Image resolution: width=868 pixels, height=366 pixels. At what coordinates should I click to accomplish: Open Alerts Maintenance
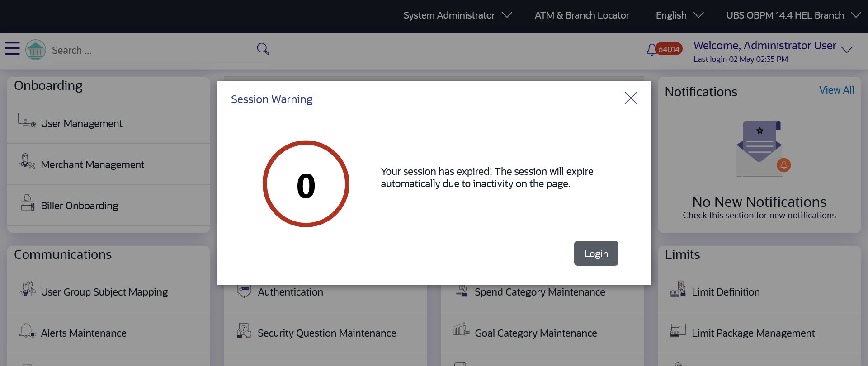(84, 333)
